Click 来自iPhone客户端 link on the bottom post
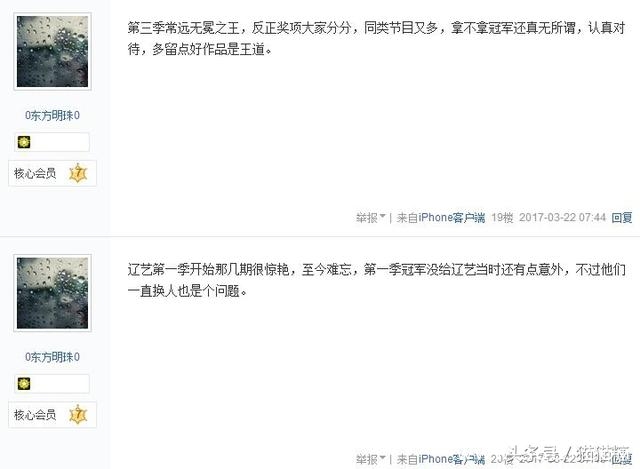The height and width of the screenshot is (469, 640). [x=441, y=459]
